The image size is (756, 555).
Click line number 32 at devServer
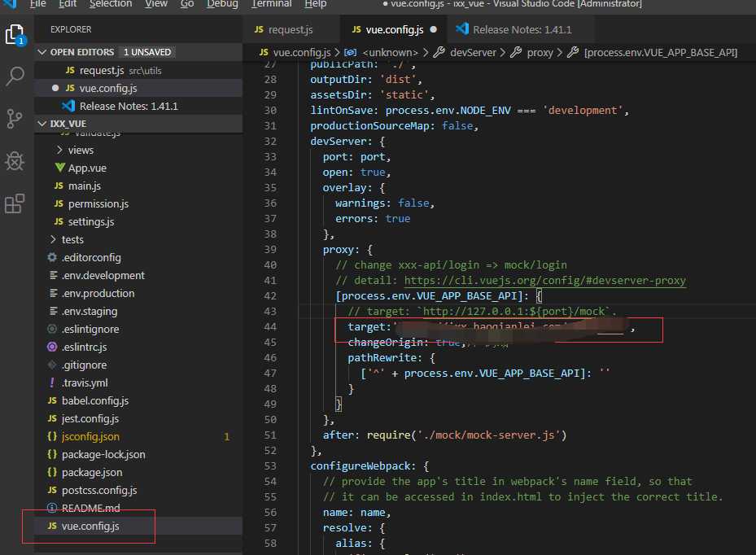tap(270, 142)
